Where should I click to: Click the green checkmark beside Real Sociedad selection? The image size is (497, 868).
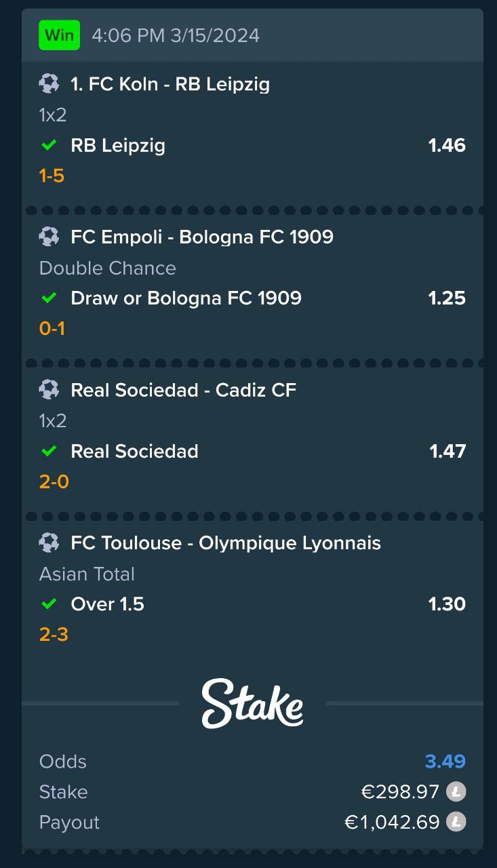coord(49,451)
